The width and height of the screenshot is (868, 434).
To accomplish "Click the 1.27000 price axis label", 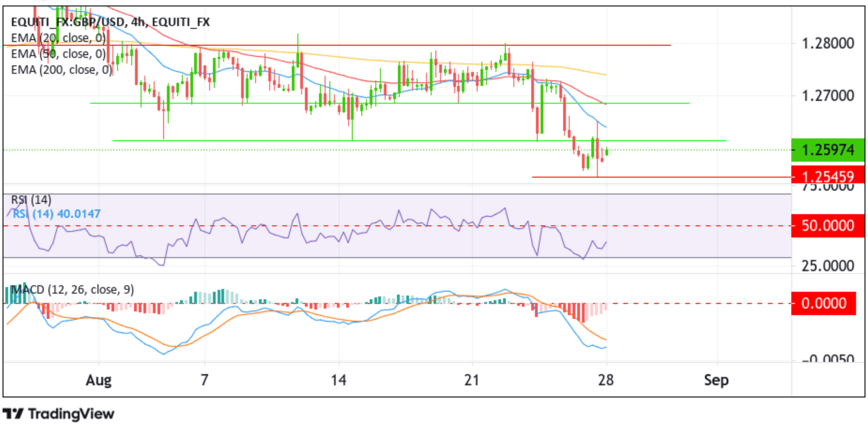I will click(828, 96).
